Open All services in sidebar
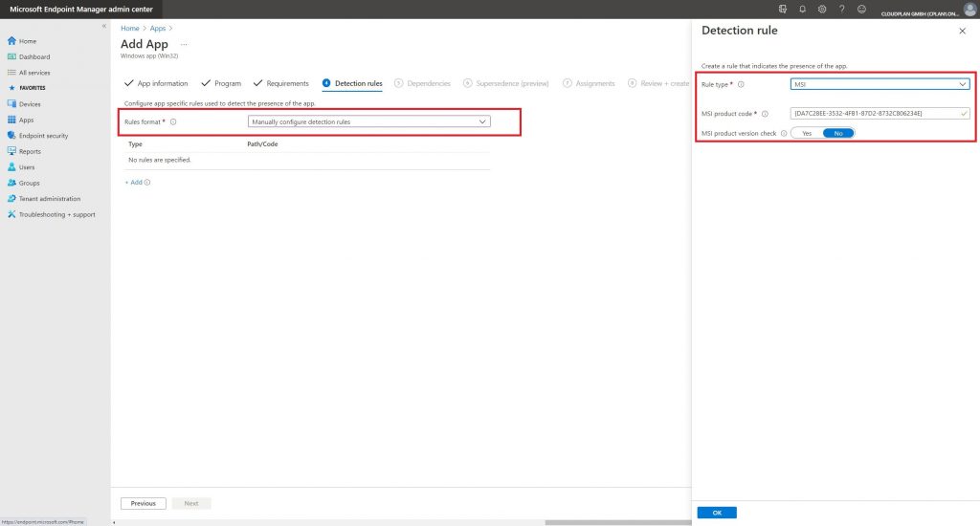 pyautogui.click(x=28, y=73)
